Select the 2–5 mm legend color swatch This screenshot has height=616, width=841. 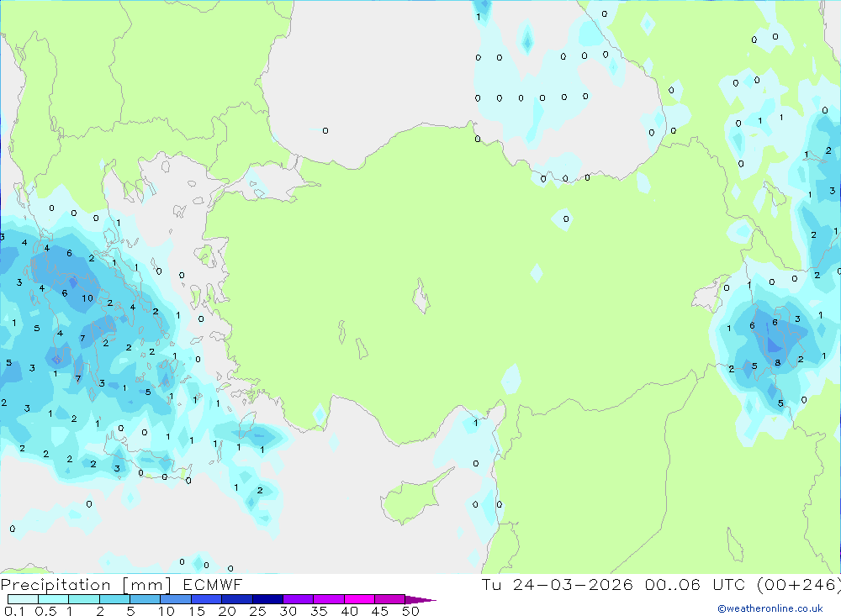click(114, 599)
